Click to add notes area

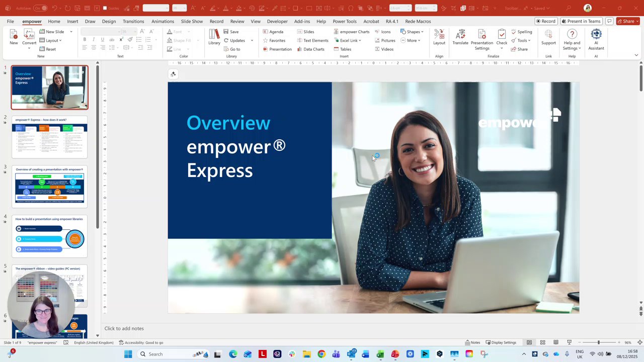click(x=124, y=328)
